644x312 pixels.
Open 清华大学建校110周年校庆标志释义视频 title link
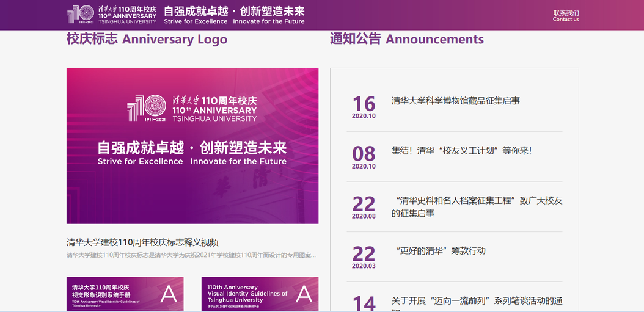pyautogui.click(x=142, y=242)
